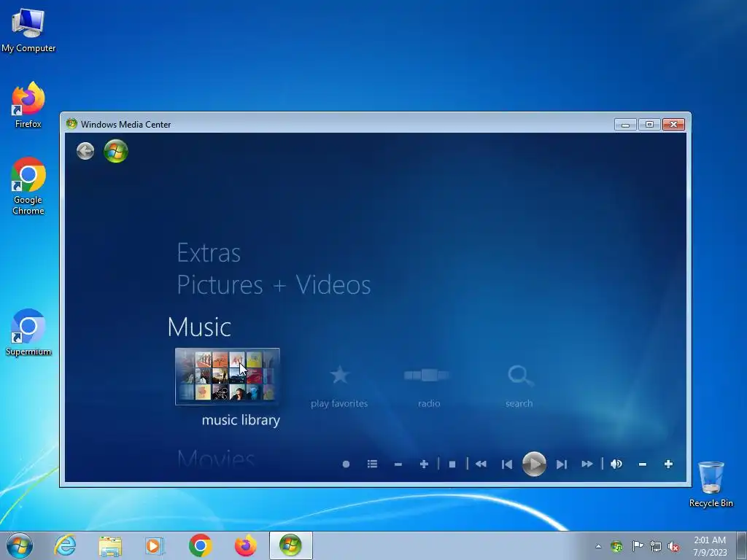
Task: Select the Movies category at the bottom
Action: click(216, 459)
